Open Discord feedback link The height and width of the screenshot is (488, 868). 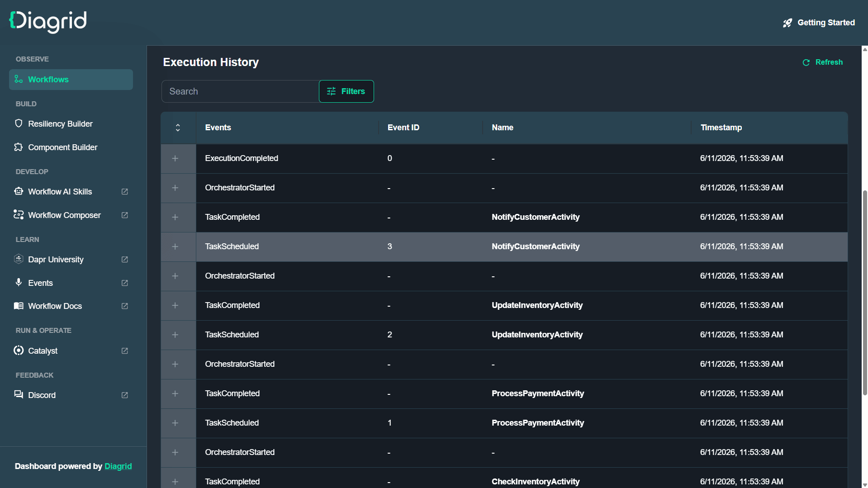click(71, 395)
